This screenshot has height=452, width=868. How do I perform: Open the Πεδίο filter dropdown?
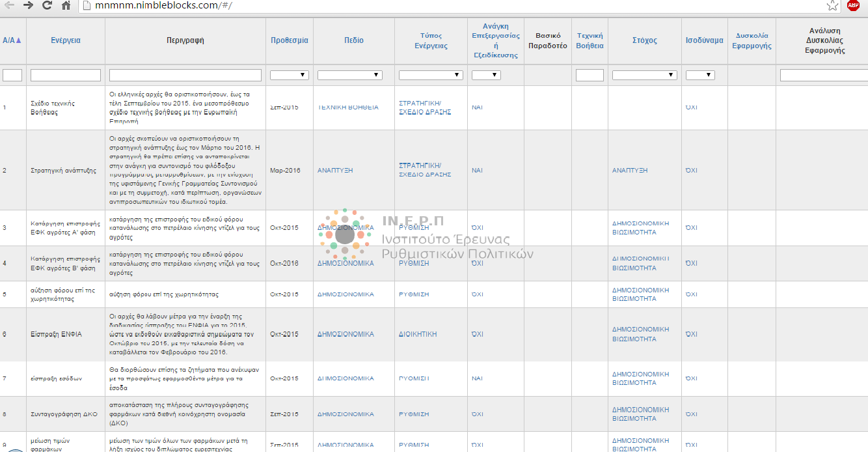coord(349,75)
